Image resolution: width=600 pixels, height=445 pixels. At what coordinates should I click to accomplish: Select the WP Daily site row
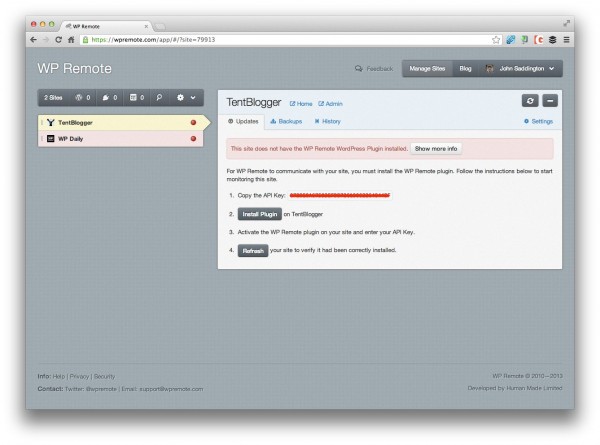(x=121, y=139)
